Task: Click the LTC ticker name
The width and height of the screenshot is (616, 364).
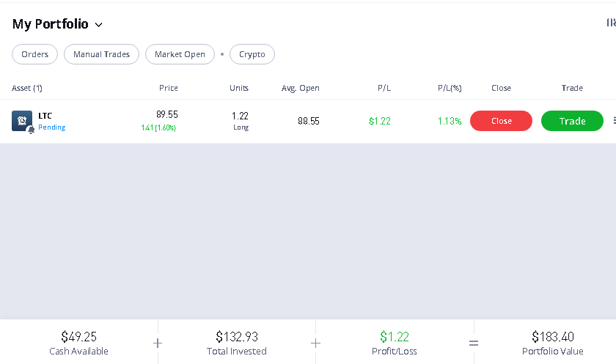Action: coord(45,116)
